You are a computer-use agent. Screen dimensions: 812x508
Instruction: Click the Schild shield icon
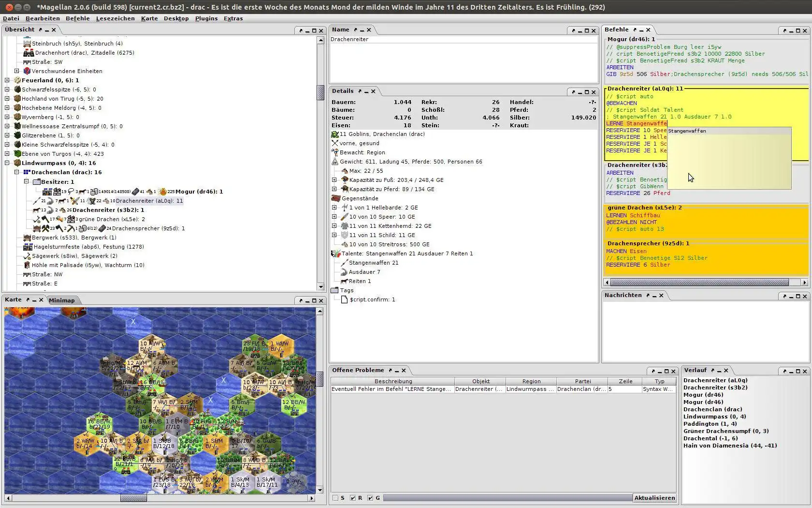(x=345, y=235)
